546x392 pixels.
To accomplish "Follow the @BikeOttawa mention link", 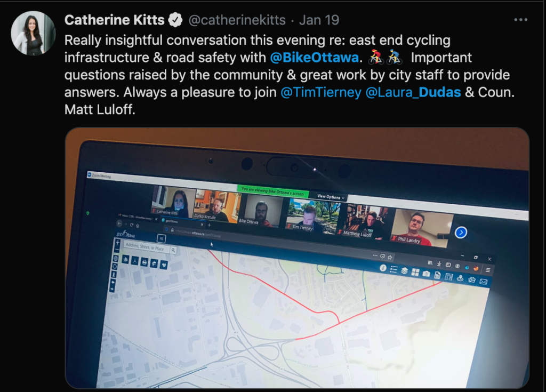I will [x=315, y=58].
